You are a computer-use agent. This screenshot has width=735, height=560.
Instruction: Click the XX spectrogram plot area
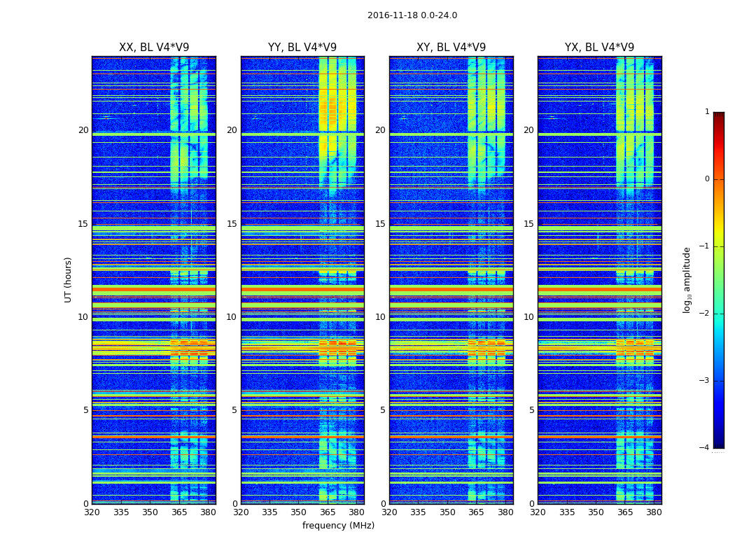[x=154, y=280]
